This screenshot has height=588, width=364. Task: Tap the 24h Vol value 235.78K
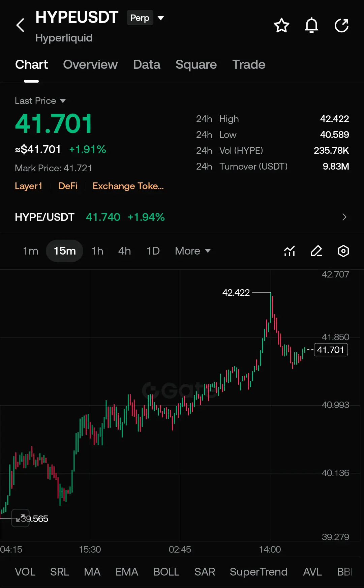pos(331,150)
